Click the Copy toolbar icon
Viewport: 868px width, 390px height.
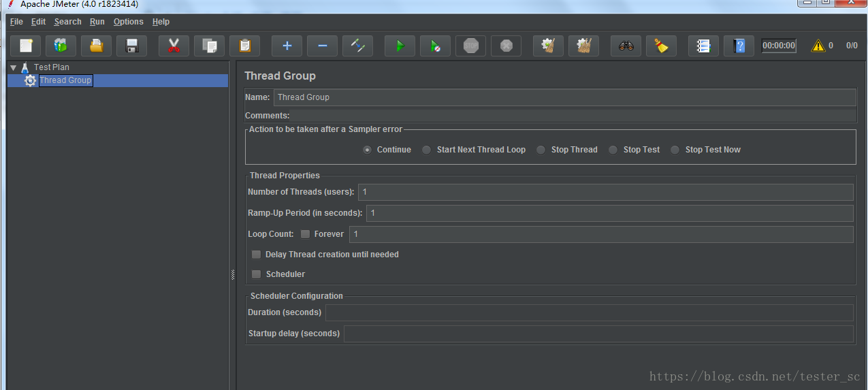210,46
